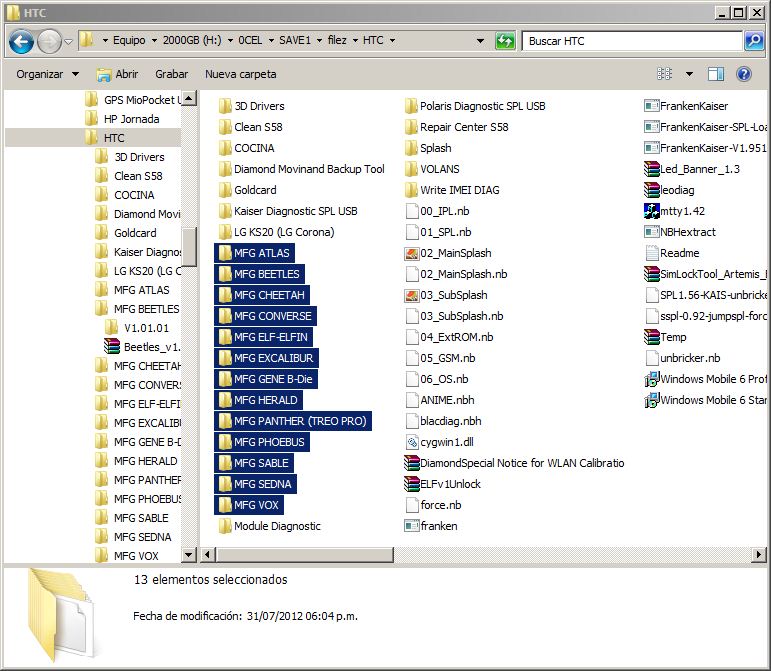The width and height of the screenshot is (771, 671).
Task: Select the 03_SubSplash image file icon
Action: click(x=411, y=295)
